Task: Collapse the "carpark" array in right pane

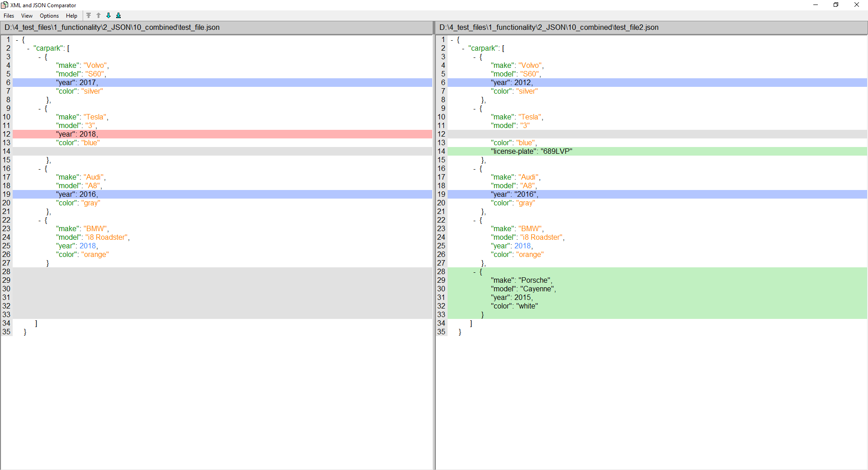Action: pyautogui.click(x=463, y=48)
